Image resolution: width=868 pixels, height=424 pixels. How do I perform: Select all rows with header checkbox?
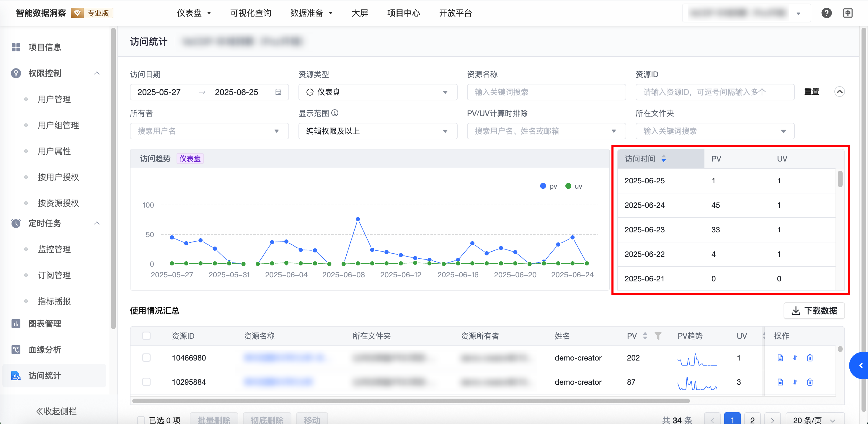pyautogui.click(x=146, y=336)
